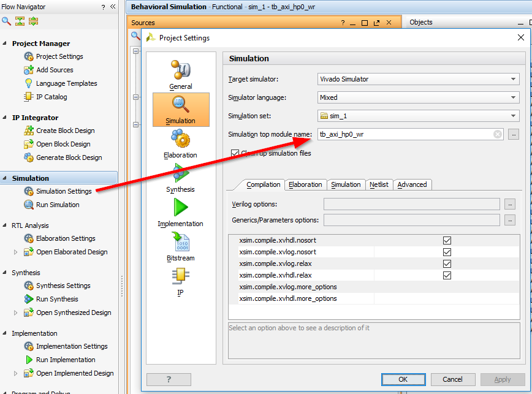
Task: Toggle xsim.compile.xvhdl.relax checkbox
Action: coord(447,275)
